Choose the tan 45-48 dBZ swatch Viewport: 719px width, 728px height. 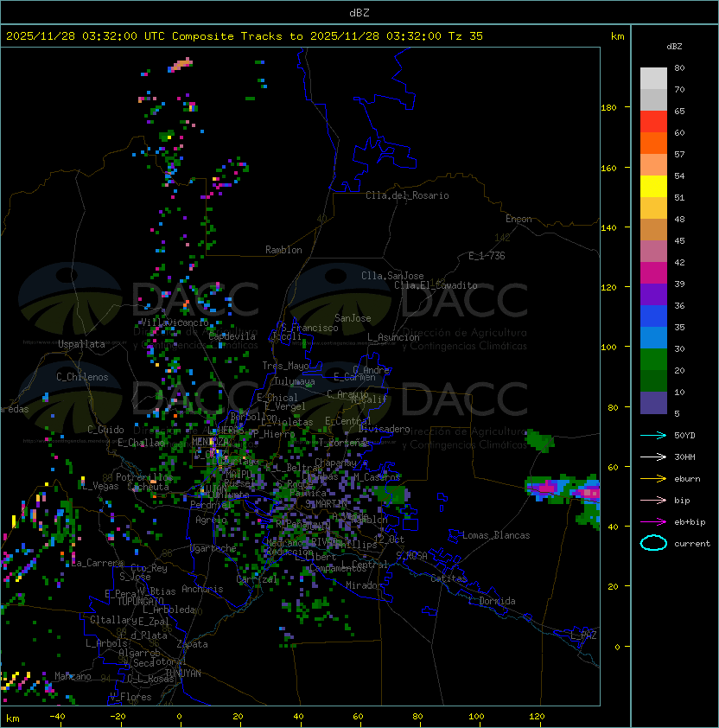(x=653, y=229)
